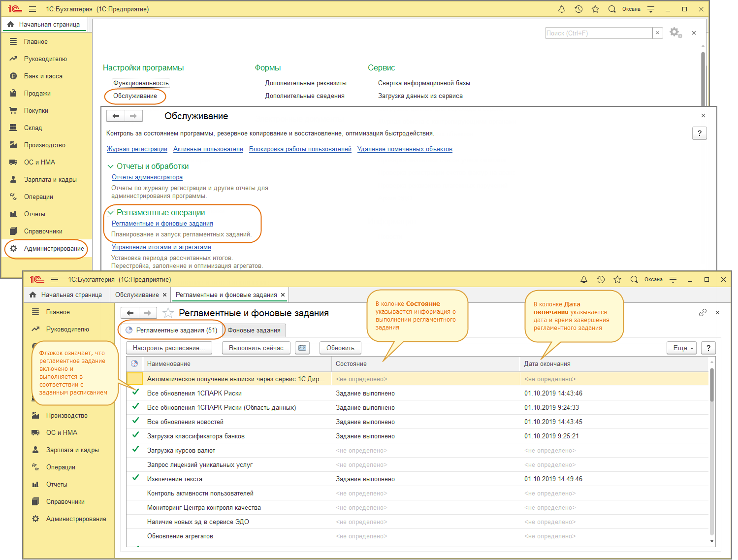Clear the search field with x button
The height and width of the screenshot is (560, 738).
657,33
